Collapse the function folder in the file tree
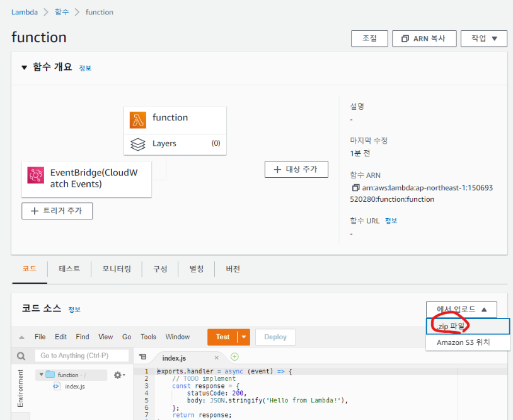 (41, 375)
